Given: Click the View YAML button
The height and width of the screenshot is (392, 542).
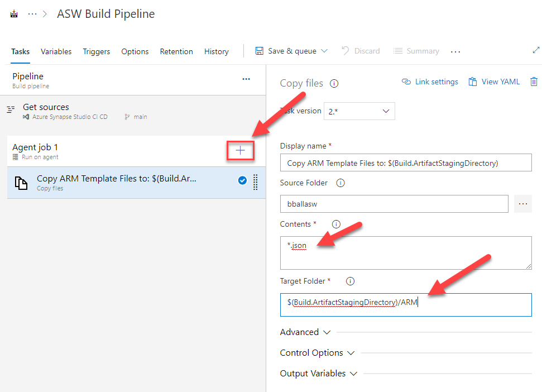Looking at the screenshot, I should (x=494, y=82).
